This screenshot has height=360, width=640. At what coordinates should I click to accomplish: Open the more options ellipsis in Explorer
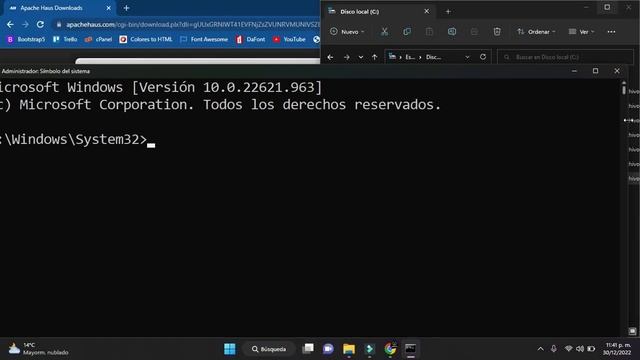coord(611,32)
